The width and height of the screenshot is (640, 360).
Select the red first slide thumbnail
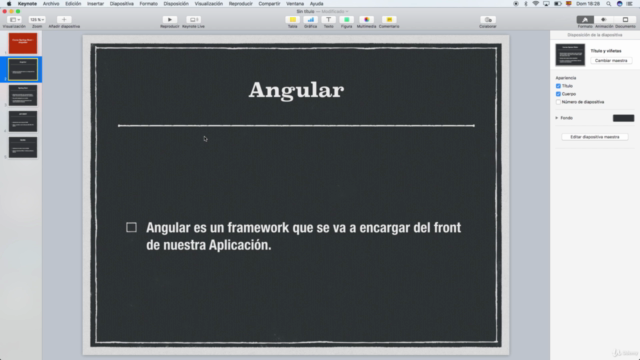[x=23, y=43]
